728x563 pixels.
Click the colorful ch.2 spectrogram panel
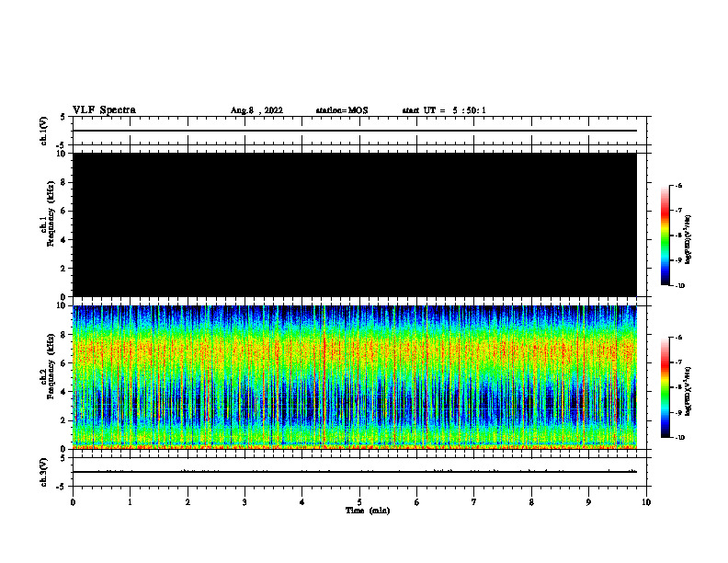point(355,377)
